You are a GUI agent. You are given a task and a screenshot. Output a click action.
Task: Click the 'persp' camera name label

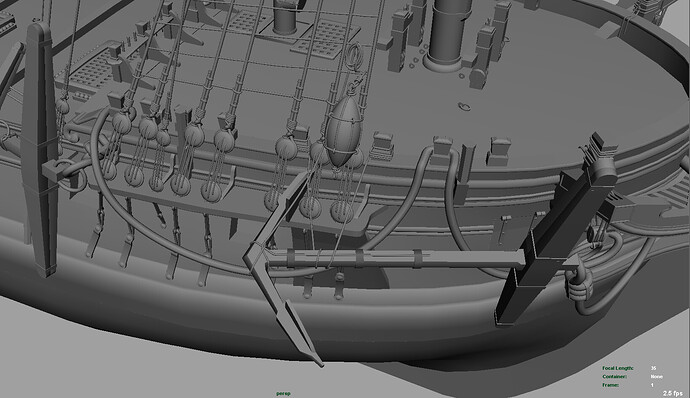(x=283, y=393)
